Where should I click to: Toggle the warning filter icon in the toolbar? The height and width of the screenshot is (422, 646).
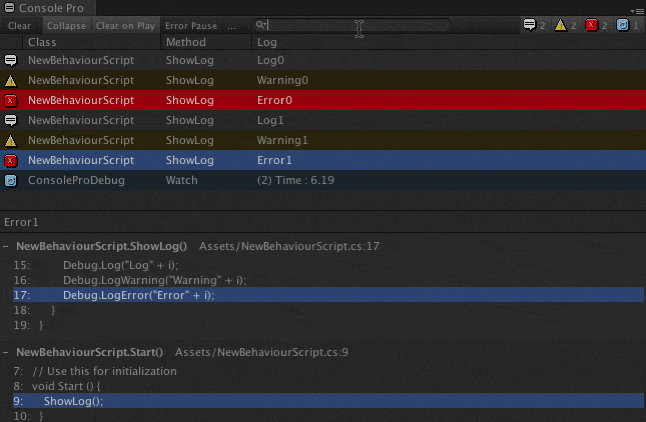pos(560,26)
